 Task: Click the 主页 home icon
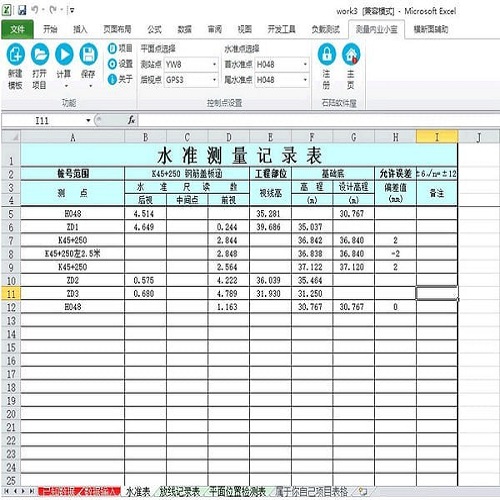click(x=351, y=54)
